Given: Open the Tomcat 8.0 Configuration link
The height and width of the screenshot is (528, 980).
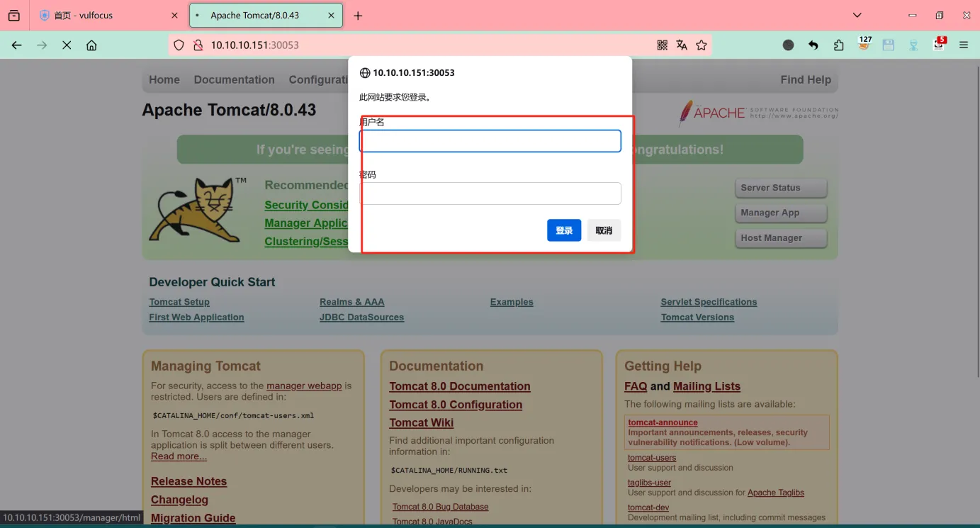Looking at the screenshot, I should click(x=456, y=405).
